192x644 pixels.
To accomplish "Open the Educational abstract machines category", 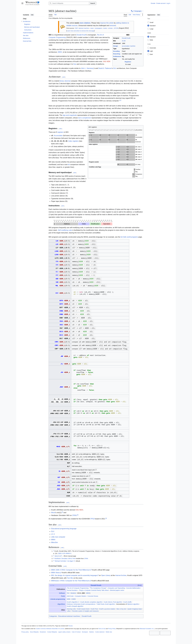I will tap(69, 616).
